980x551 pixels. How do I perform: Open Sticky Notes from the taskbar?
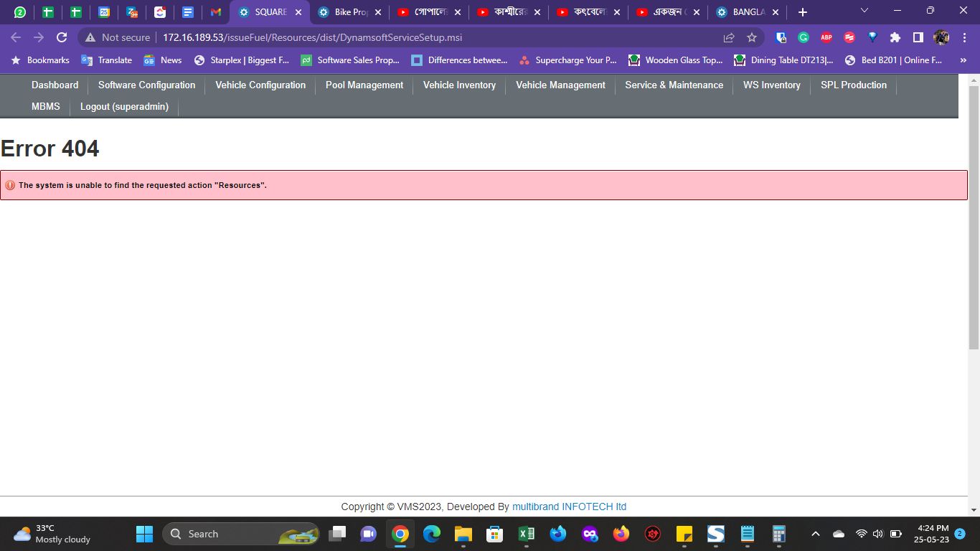(684, 534)
